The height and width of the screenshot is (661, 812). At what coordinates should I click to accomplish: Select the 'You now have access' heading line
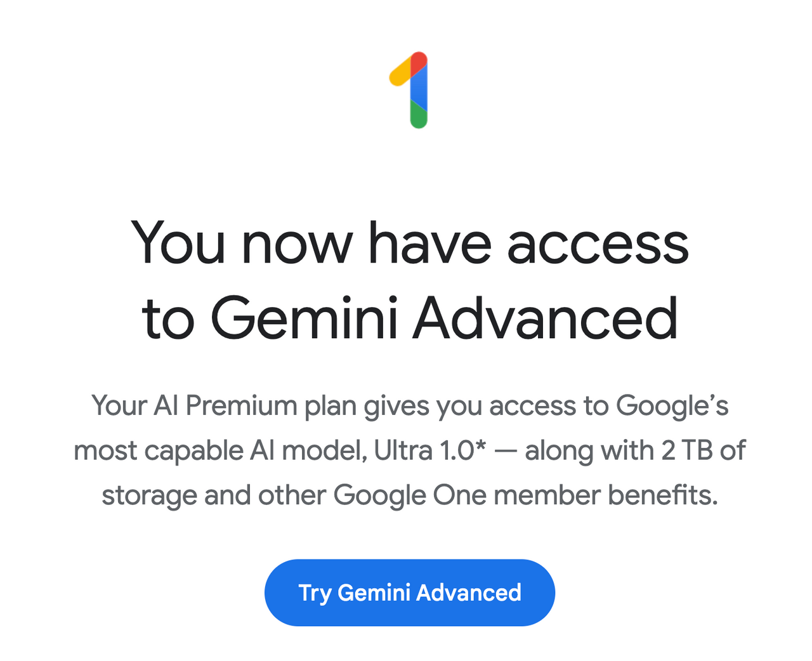[410, 243]
